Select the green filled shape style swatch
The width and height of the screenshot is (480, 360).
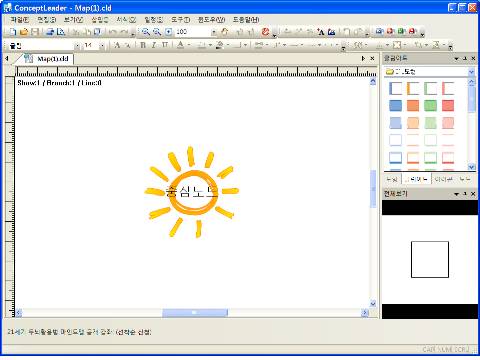[430, 106]
